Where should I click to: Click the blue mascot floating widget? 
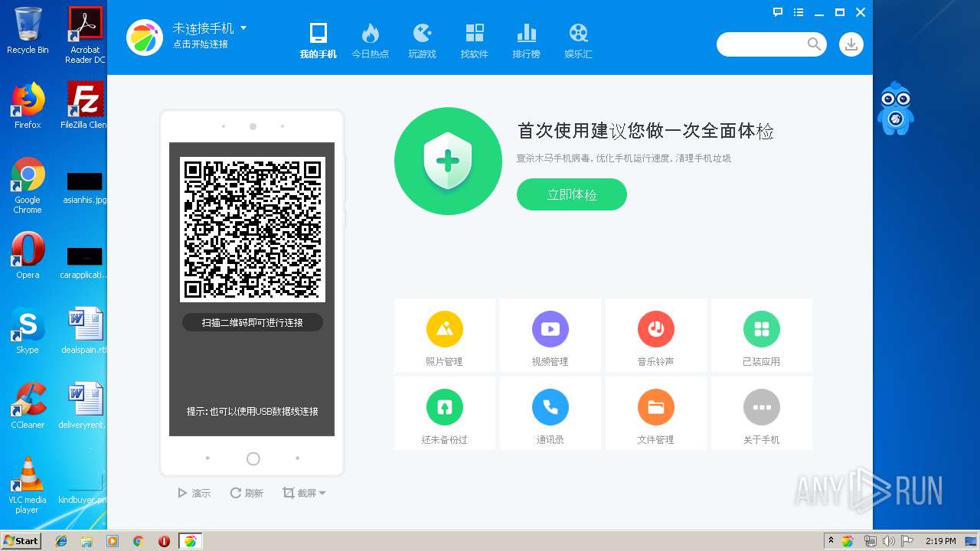896,108
